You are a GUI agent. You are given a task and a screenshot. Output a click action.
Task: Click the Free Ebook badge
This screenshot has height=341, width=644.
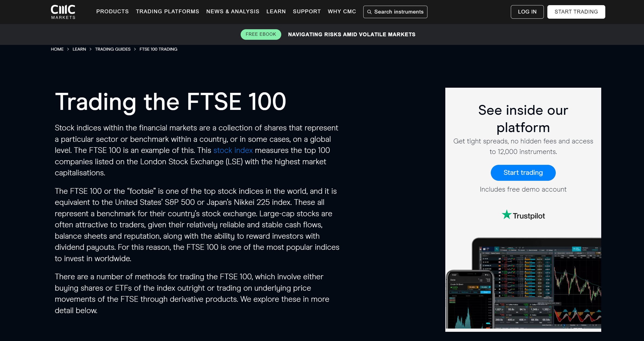[x=261, y=34]
